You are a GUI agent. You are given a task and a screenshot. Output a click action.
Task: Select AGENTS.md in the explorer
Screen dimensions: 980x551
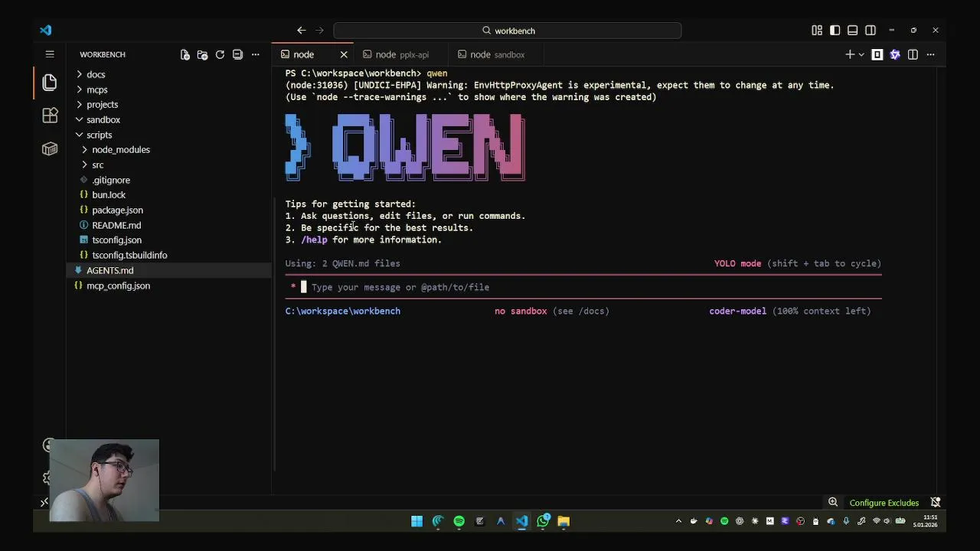pos(109,270)
